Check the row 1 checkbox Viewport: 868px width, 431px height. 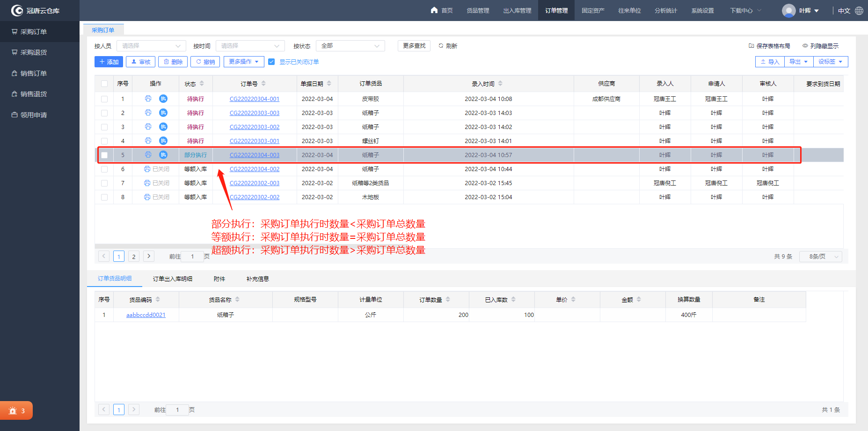click(x=104, y=99)
